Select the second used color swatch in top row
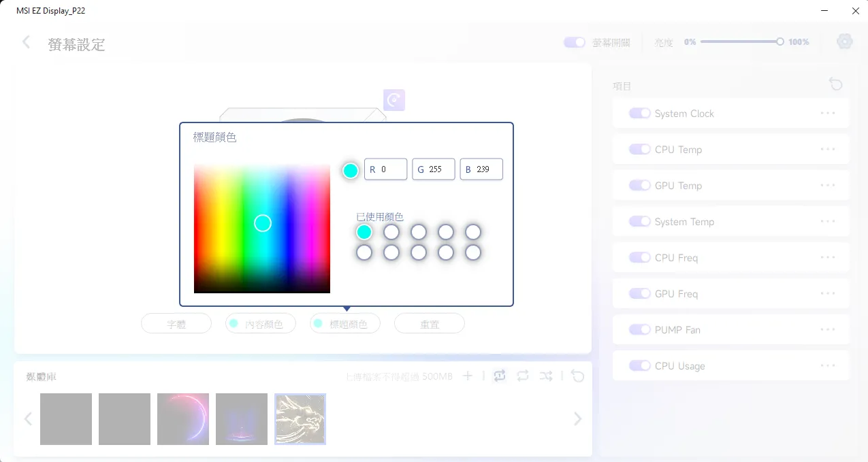 [x=391, y=232]
